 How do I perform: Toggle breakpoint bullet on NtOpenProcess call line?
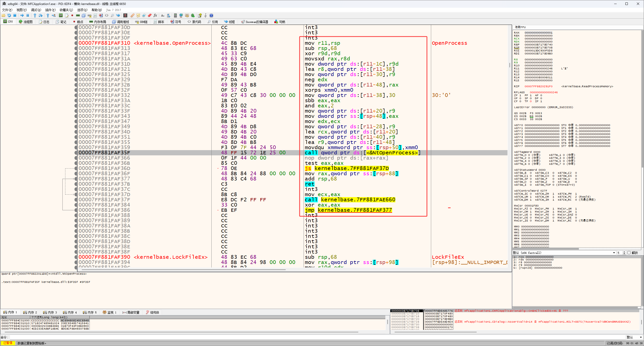pyautogui.click(x=76, y=153)
